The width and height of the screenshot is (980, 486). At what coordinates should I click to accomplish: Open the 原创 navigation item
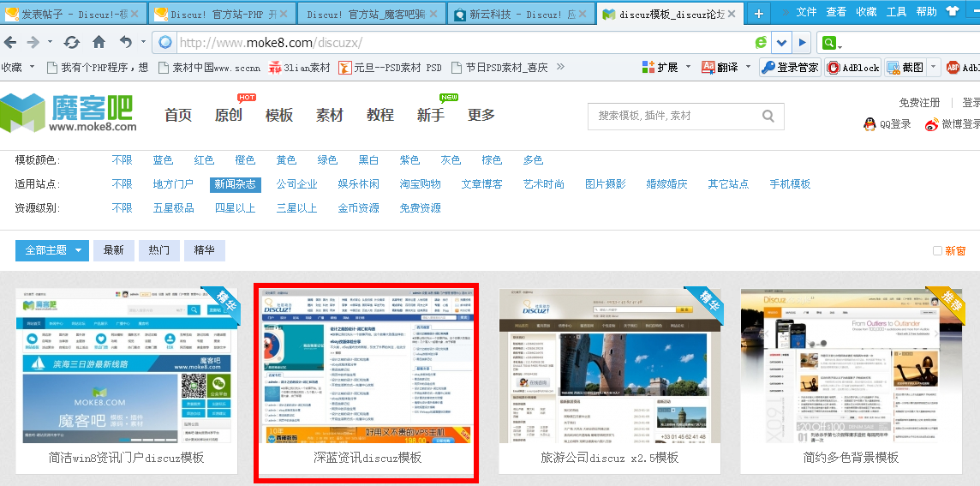pos(228,115)
